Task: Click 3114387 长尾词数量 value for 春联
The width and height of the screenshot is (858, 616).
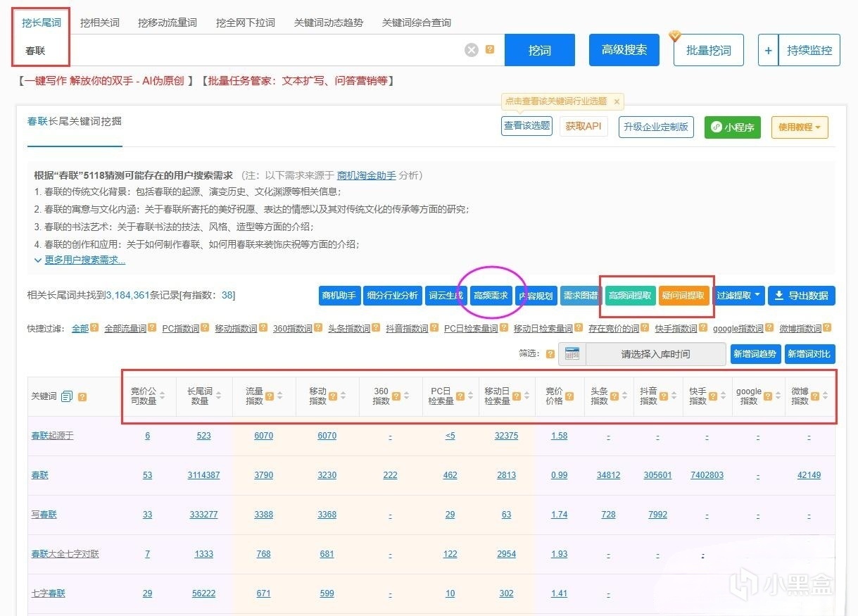Action: pos(203,475)
